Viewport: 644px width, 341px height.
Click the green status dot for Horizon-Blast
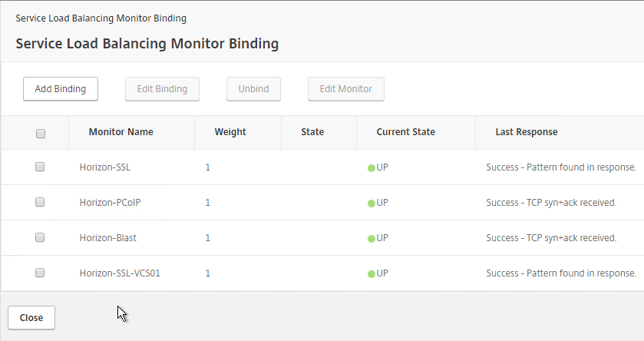pyautogui.click(x=372, y=239)
